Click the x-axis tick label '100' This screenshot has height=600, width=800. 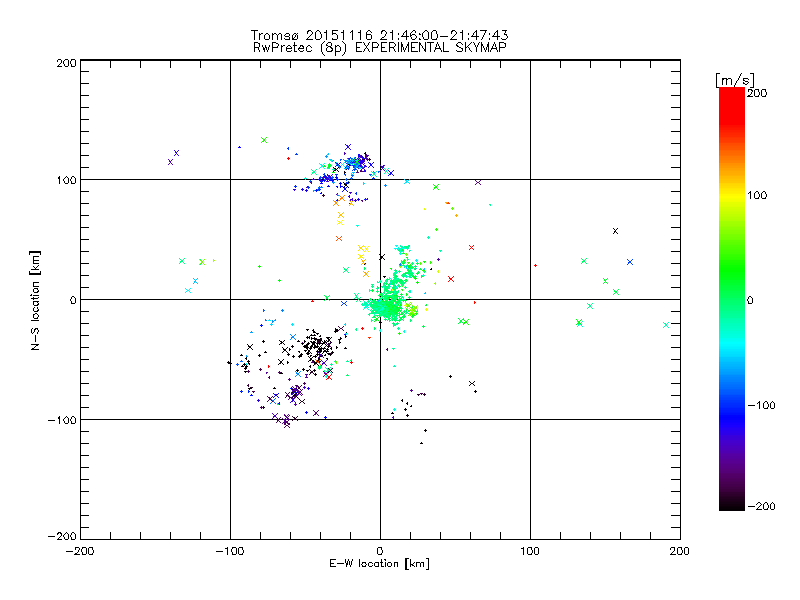530,551
